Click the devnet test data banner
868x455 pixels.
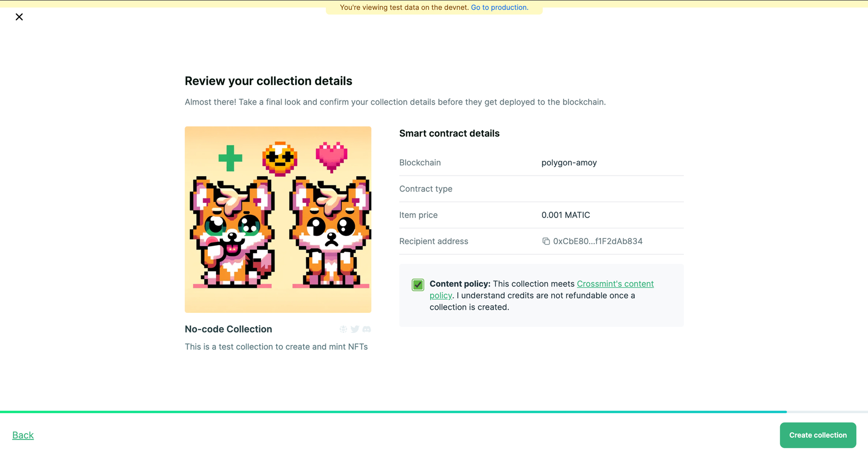coord(434,7)
